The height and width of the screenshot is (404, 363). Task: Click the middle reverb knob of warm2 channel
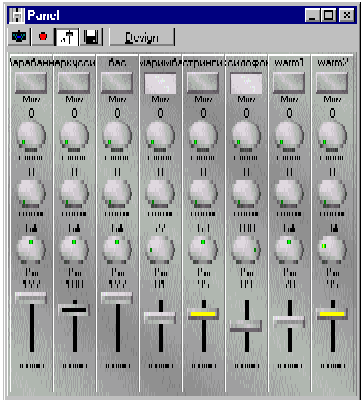tap(332, 193)
